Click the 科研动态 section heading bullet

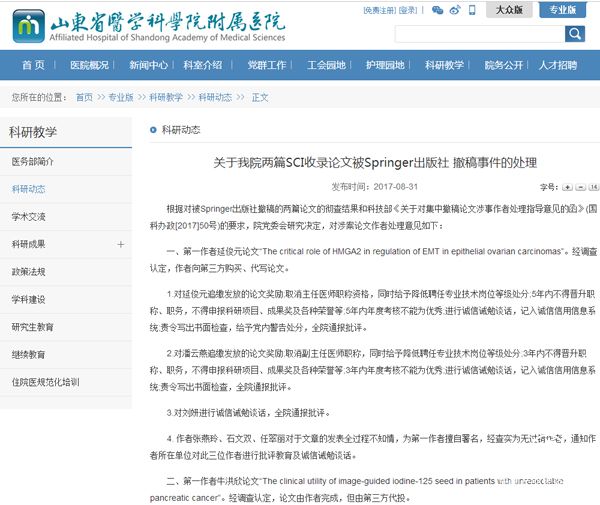153,130
